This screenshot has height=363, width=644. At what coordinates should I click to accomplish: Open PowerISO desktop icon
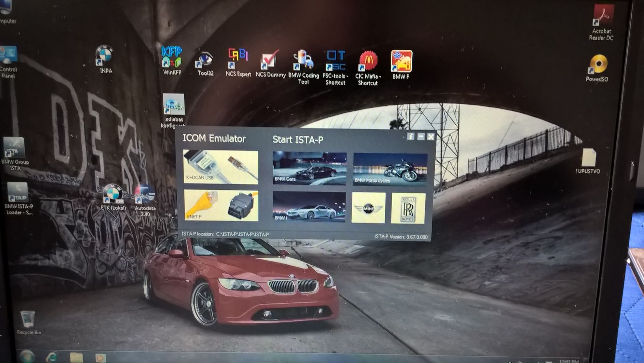coord(597,65)
